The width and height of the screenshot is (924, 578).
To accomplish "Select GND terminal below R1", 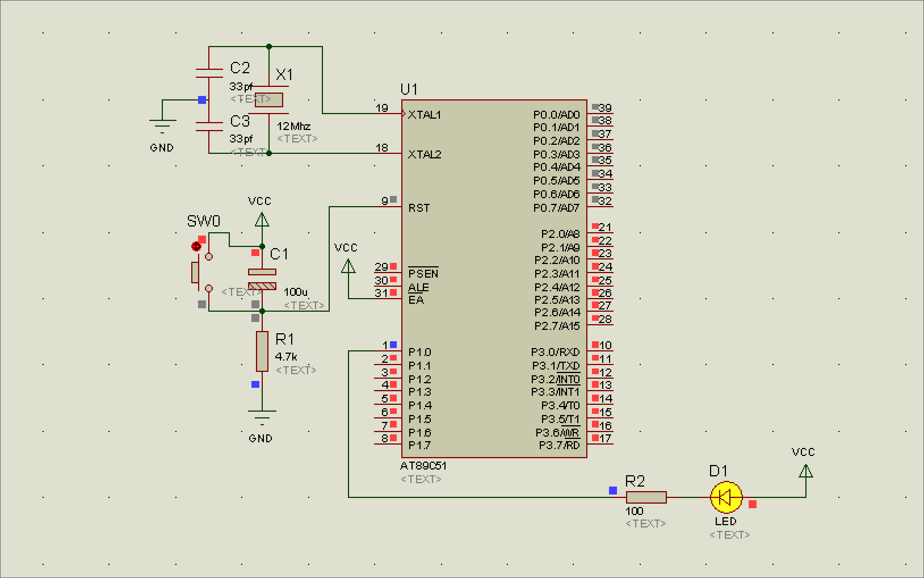I will (262, 417).
